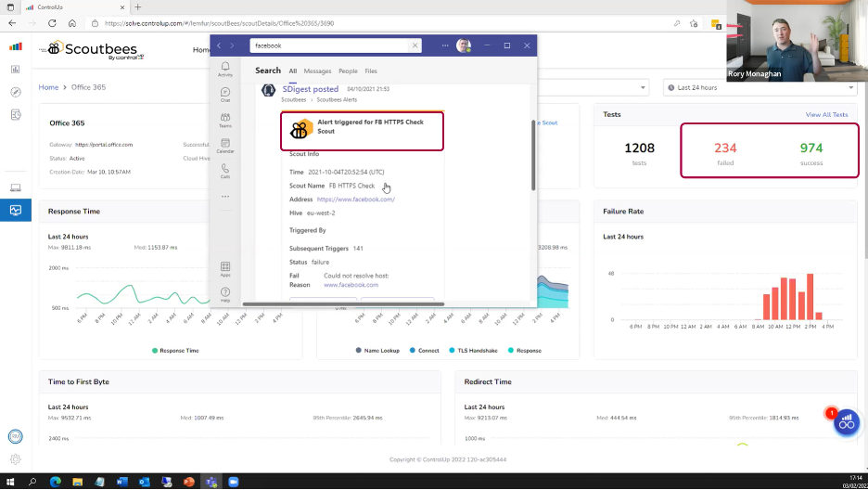The width and height of the screenshot is (868, 490).
Task: Go back in Teams navigation
Action: [219, 45]
